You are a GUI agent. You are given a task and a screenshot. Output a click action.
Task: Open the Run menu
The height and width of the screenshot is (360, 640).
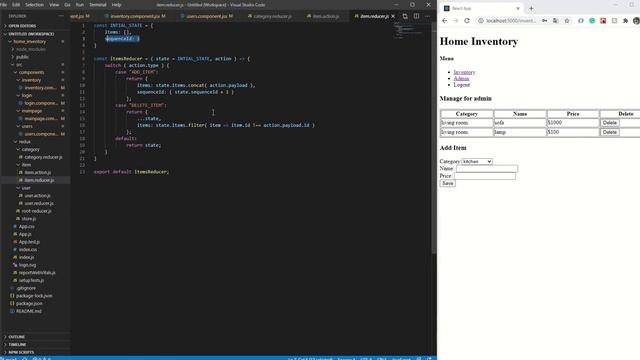tap(80, 4)
